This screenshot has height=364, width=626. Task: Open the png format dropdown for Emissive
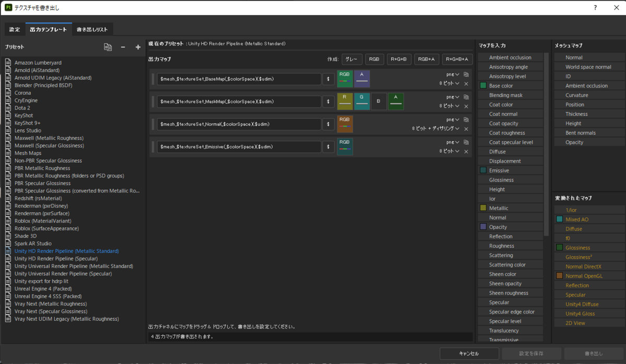click(x=452, y=142)
